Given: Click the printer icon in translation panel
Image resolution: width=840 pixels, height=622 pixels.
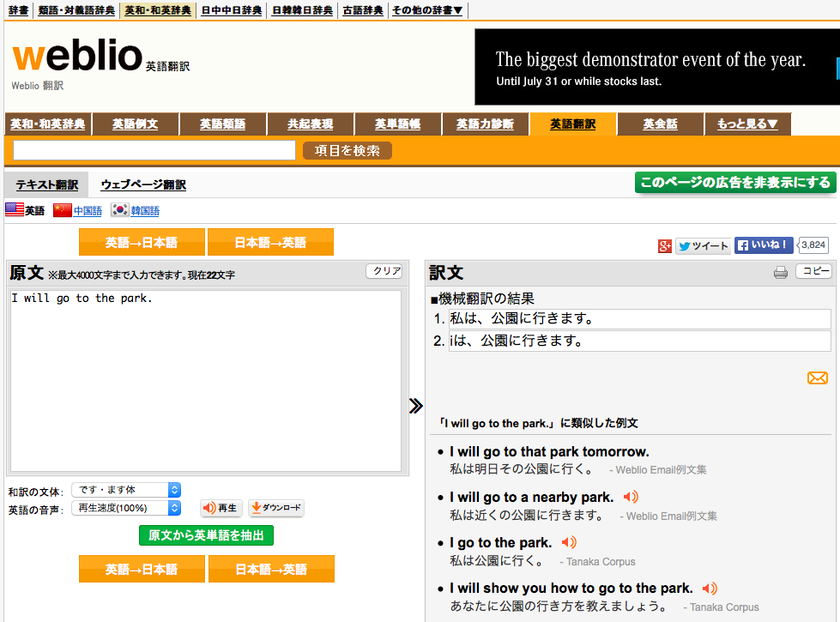Looking at the screenshot, I should 780,273.
